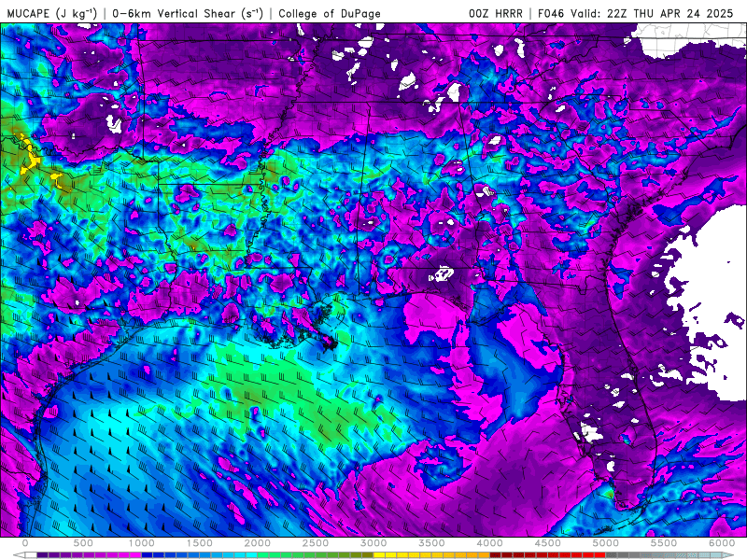Image resolution: width=747 pixels, height=560 pixels.
Task: Click the first dark red swatch below 4000
Action: pyautogui.click(x=496, y=554)
